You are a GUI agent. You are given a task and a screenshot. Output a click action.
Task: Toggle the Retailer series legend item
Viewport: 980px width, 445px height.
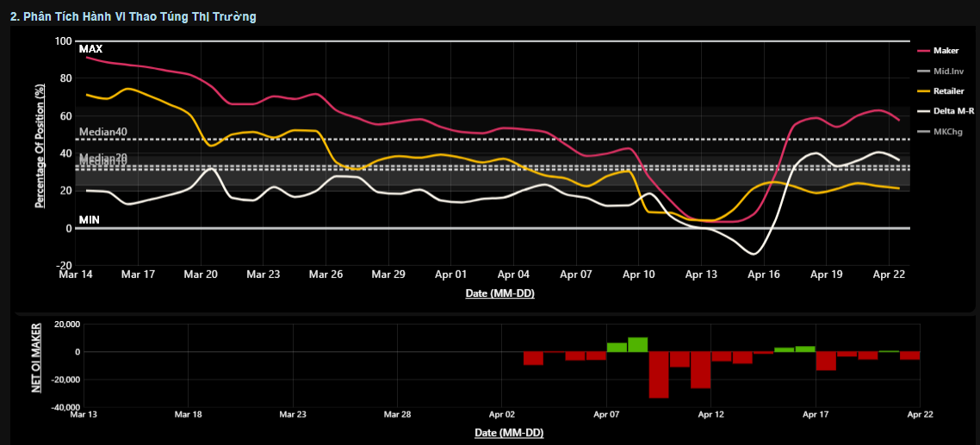(x=948, y=91)
